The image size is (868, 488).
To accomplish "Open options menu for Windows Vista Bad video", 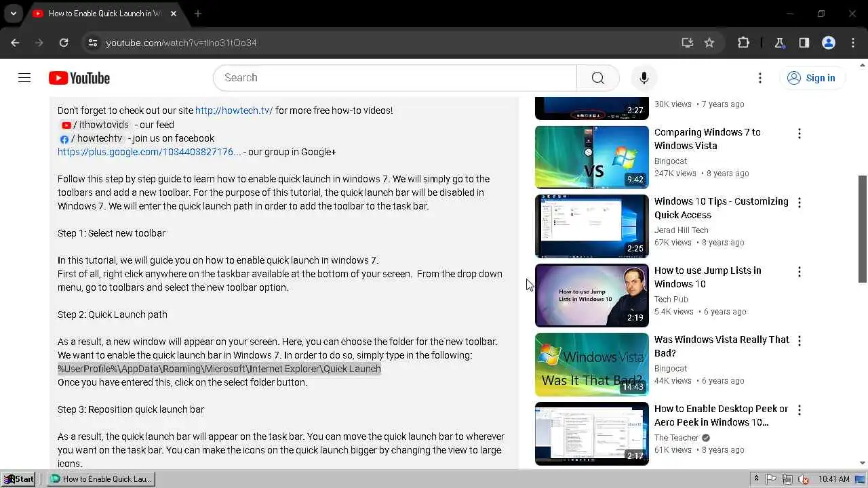I will point(800,341).
